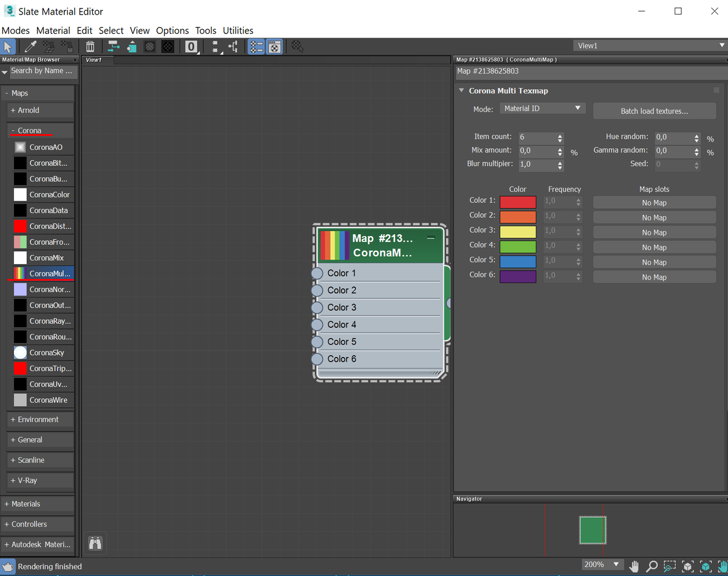Activate the Pan hand tool

pyautogui.click(x=635, y=566)
